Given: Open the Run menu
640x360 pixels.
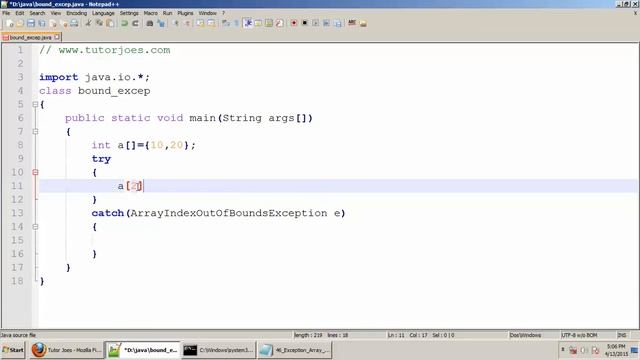Looking at the screenshot, I should pos(167,13).
